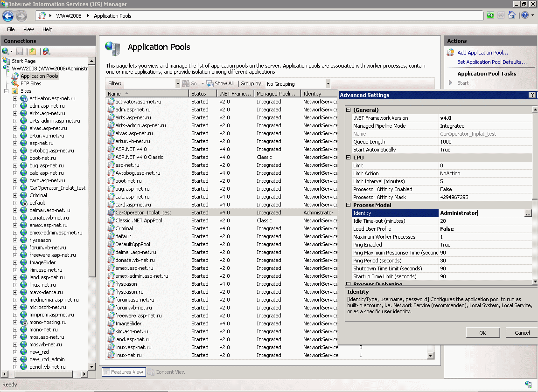Click the Go binoculars icon

pyautogui.click(x=186, y=83)
